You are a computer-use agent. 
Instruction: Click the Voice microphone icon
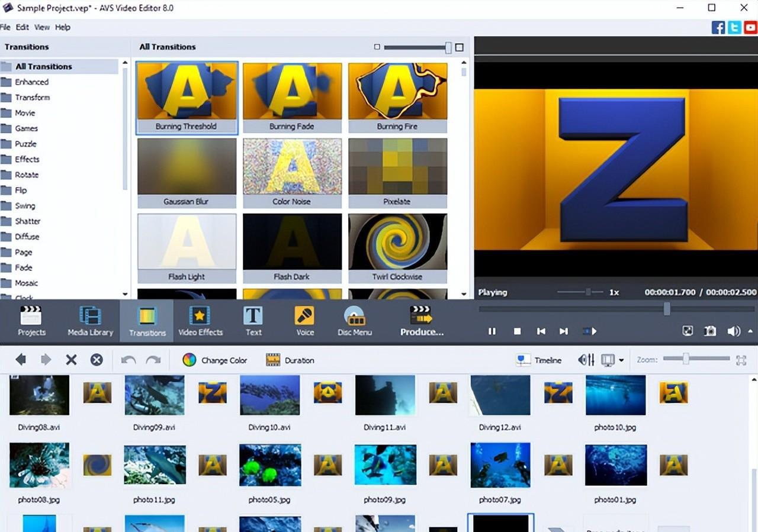304,317
